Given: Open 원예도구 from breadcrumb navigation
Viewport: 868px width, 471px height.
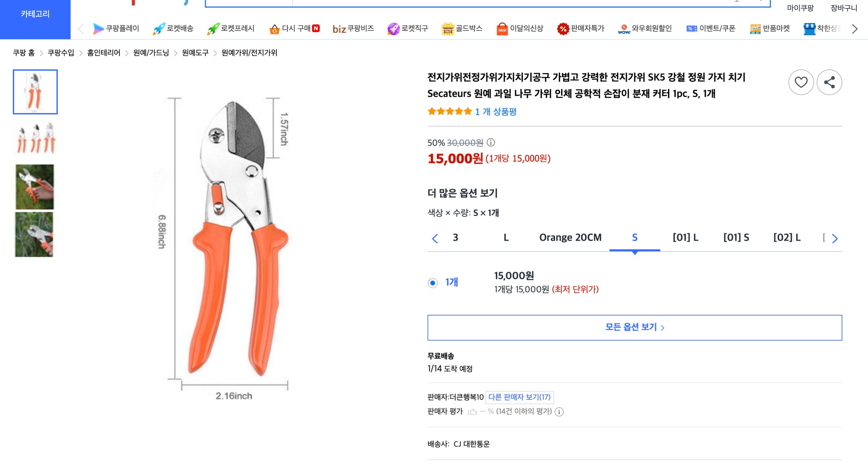Looking at the screenshot, I should pyautogui.click(x=195, y=53).
